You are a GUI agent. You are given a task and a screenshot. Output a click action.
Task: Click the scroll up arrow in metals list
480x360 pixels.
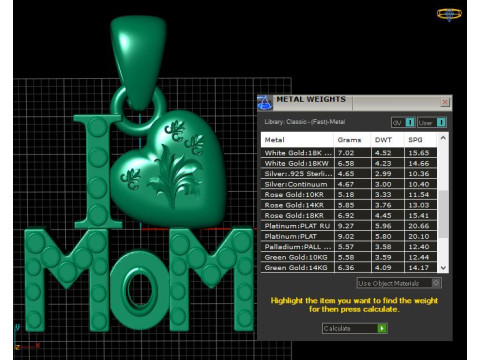(x=443, y=137)
